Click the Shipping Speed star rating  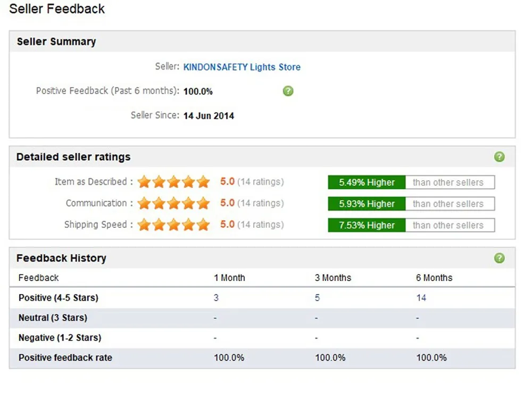173,225
